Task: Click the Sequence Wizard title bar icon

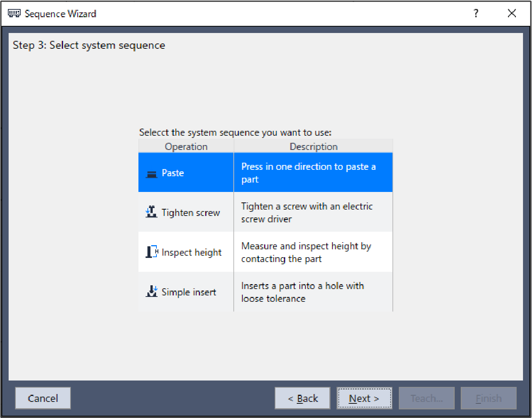Action: click(14, 14)
